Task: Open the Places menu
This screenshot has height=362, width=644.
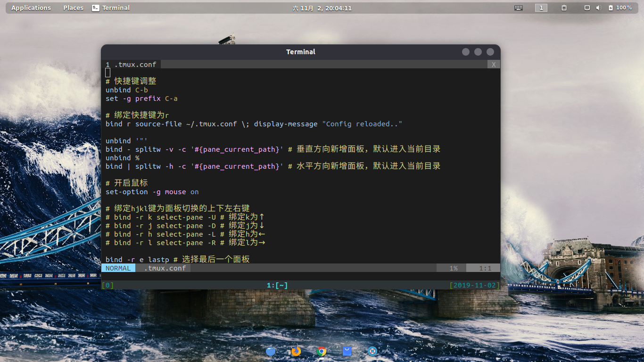Action: click(73, 8)
